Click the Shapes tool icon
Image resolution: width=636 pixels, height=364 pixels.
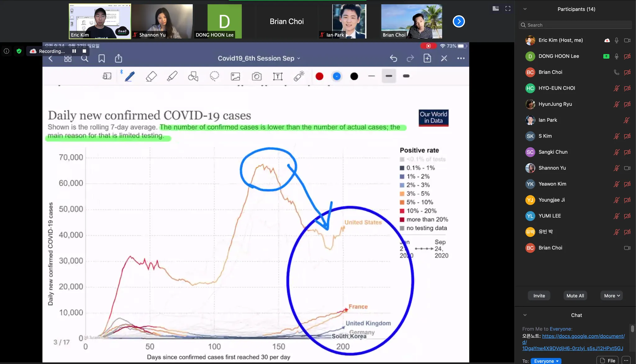coord(193,76)
